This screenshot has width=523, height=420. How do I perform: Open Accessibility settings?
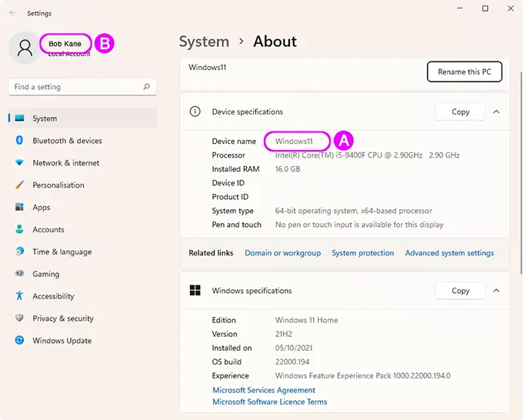pos(83,296)
